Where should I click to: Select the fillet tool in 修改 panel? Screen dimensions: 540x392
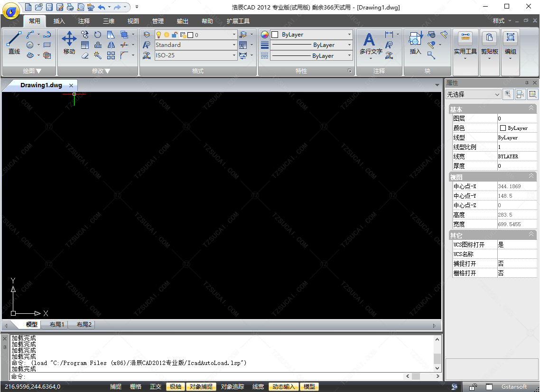tap(124, 55)
